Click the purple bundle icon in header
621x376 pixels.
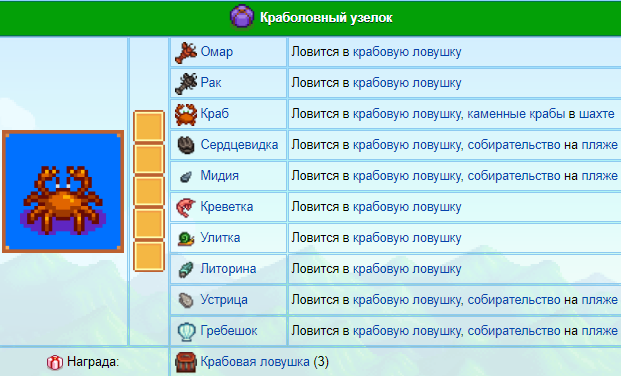(242, 16)
